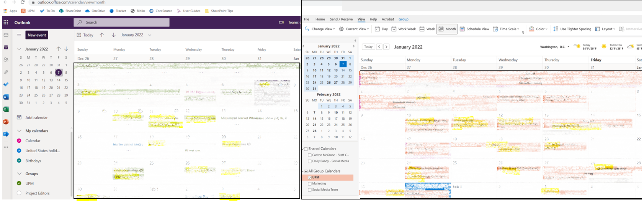Uncheck UPM under All Group Calendars
The width and height of the screenshot is (644, 201).
310,178
